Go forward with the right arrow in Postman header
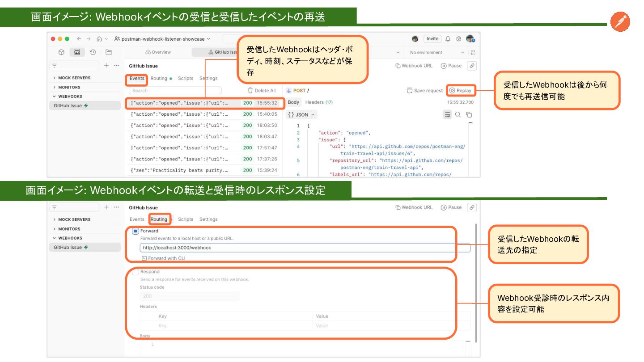This screenshot has width=644, height=362. click(x=89, y=39)
